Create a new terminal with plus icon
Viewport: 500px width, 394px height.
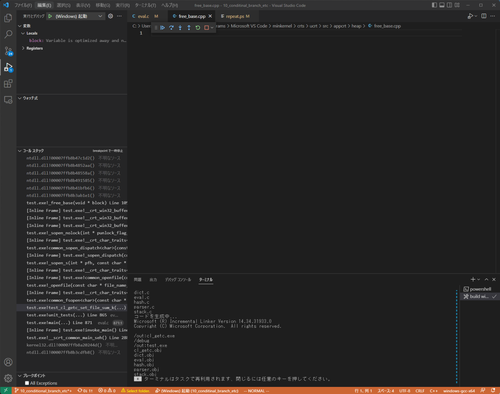[x=473, y=279]
